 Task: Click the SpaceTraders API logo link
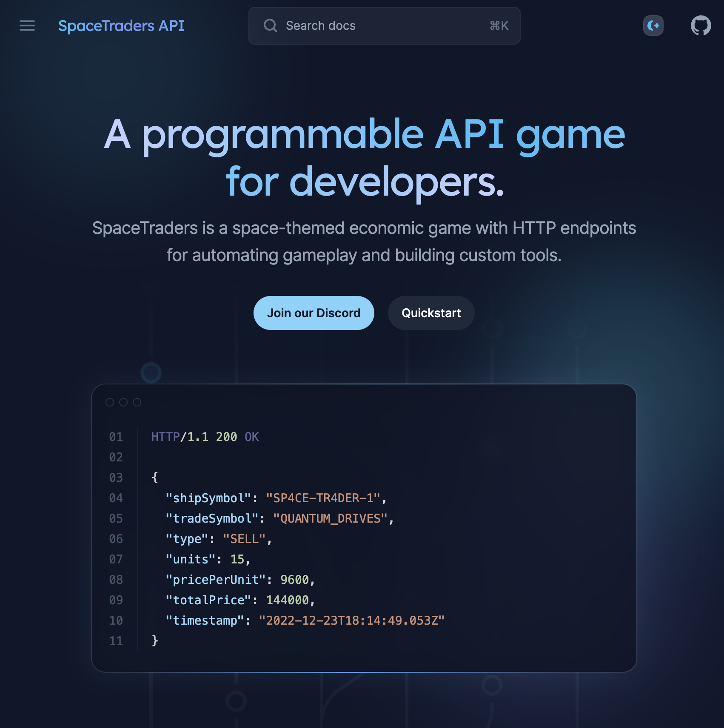point(121,26)
